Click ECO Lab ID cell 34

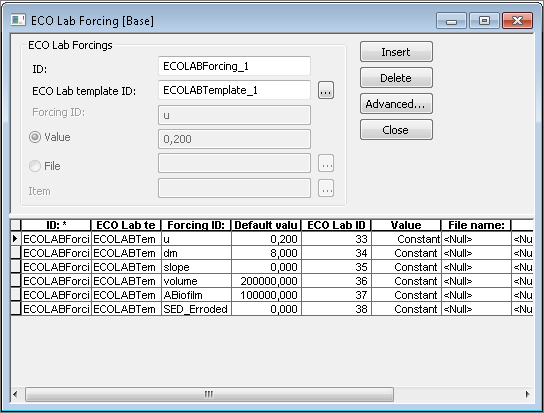click(336, 253)
